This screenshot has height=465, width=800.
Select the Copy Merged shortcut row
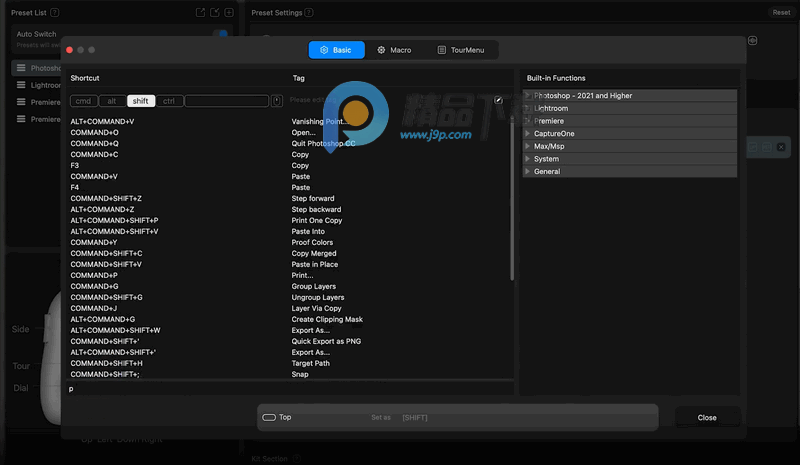[290, 253]
